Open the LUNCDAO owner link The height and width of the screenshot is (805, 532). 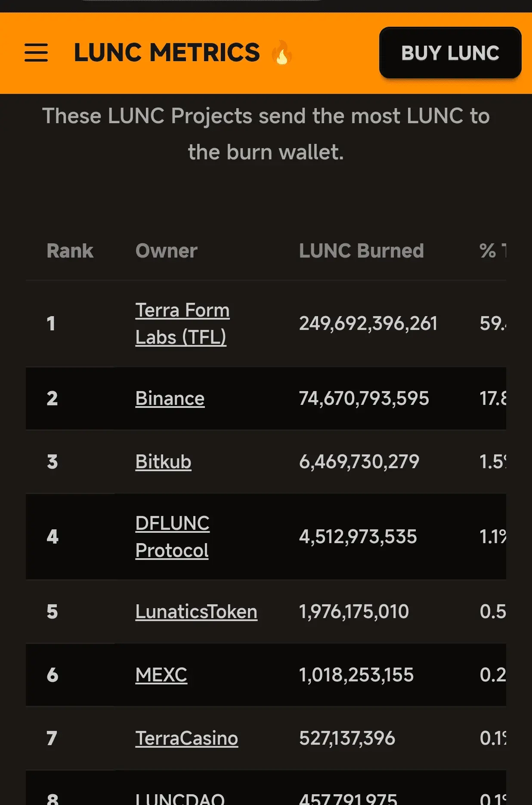tap(180, 798)
